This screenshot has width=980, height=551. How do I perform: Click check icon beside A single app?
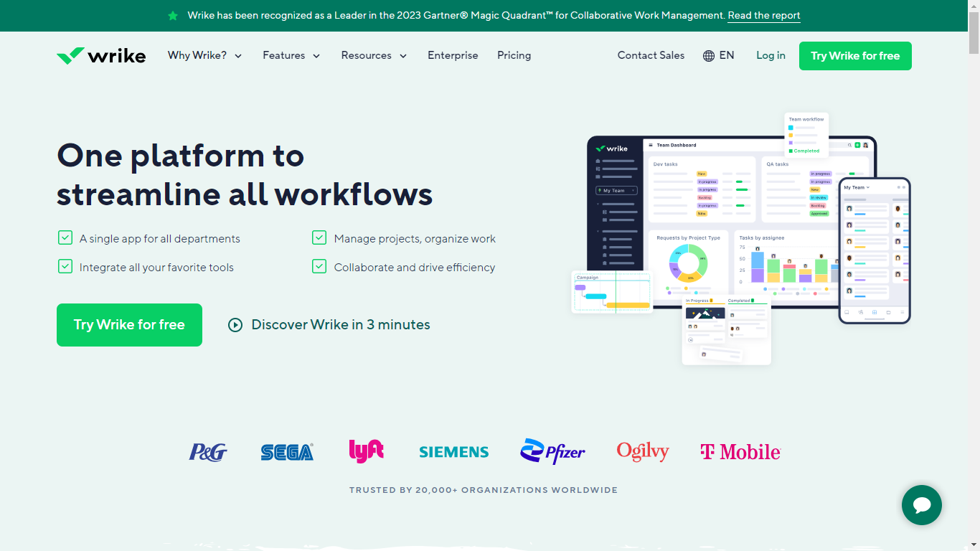click(x=65, y=237)
